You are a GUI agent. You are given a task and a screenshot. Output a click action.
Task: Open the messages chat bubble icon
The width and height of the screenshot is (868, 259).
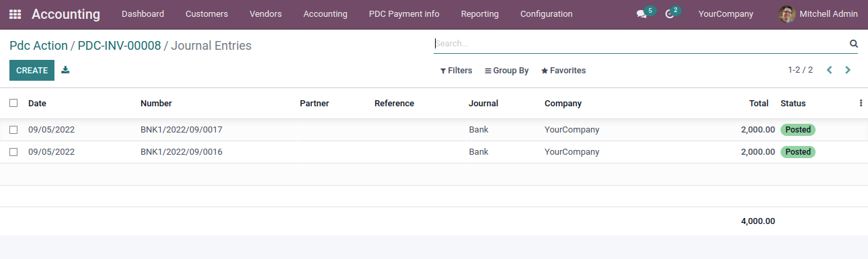641,14
